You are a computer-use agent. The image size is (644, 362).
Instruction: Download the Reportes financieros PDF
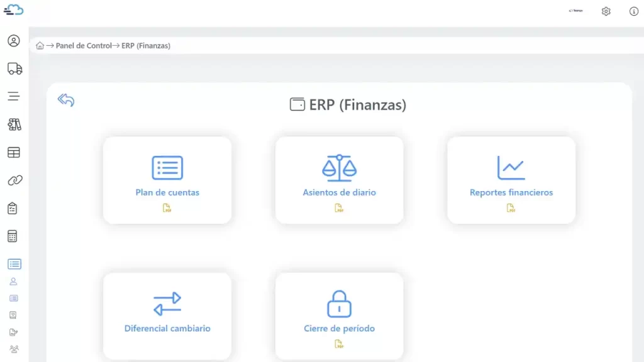511,208
